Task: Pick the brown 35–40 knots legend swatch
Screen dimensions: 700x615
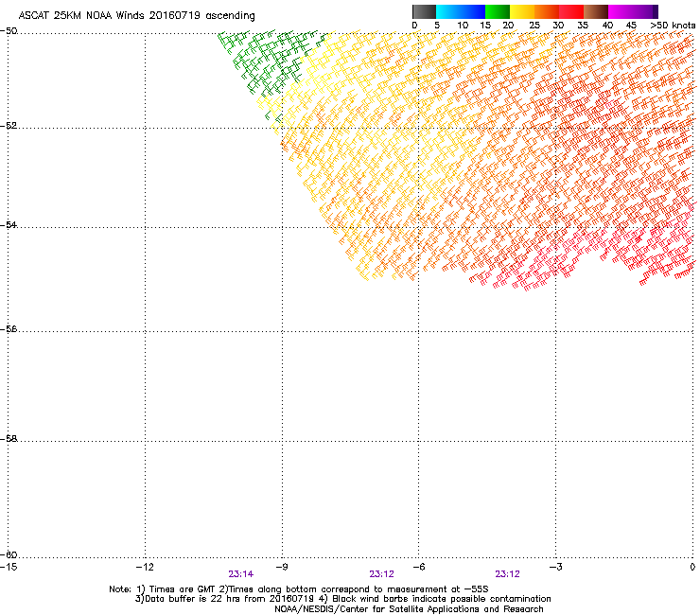Action: click(x=596, y=11)
